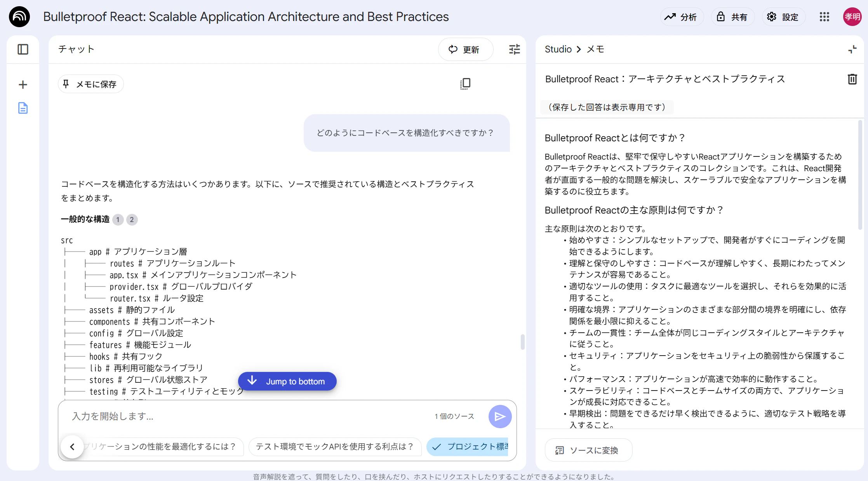Image resolution: width=868 pixels, height=481 pixels.
Task: Click the Jump to bottom button
Action: pos(287,381)
